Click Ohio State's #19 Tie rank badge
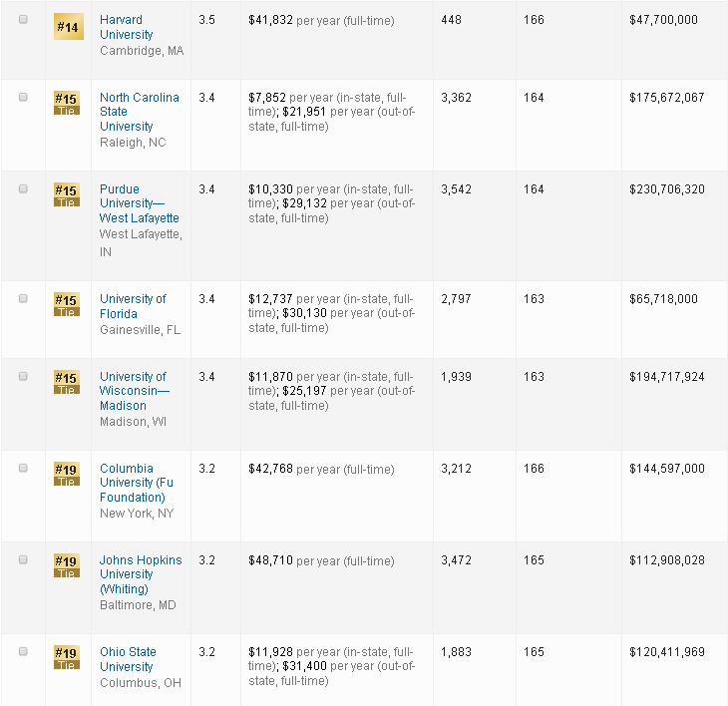This screenshot has height=706, width=728. point(66,657)
